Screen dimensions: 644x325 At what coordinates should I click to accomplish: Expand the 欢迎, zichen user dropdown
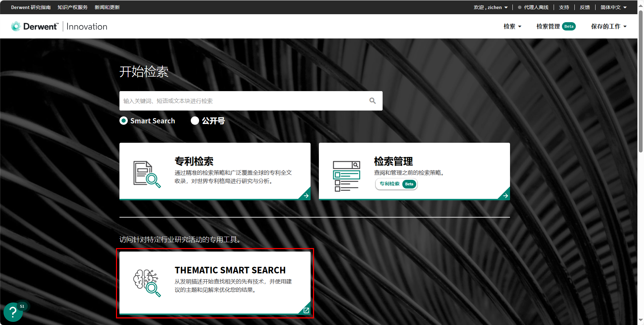point(491,7)
